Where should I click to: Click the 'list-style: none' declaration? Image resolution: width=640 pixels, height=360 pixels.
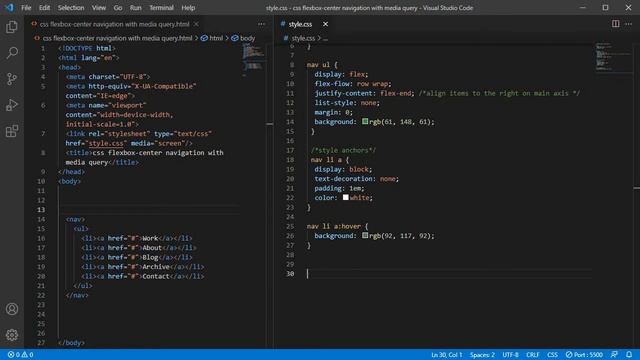pos(347,103)
